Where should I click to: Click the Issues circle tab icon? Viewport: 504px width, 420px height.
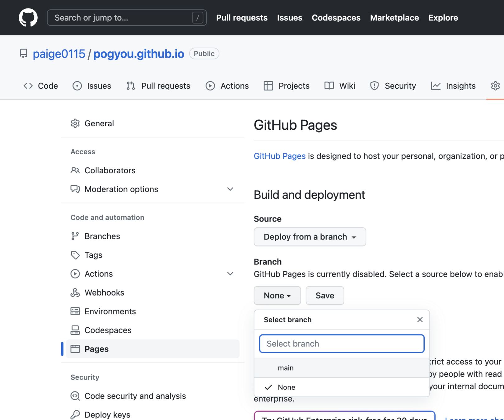[x=77, y=86]
